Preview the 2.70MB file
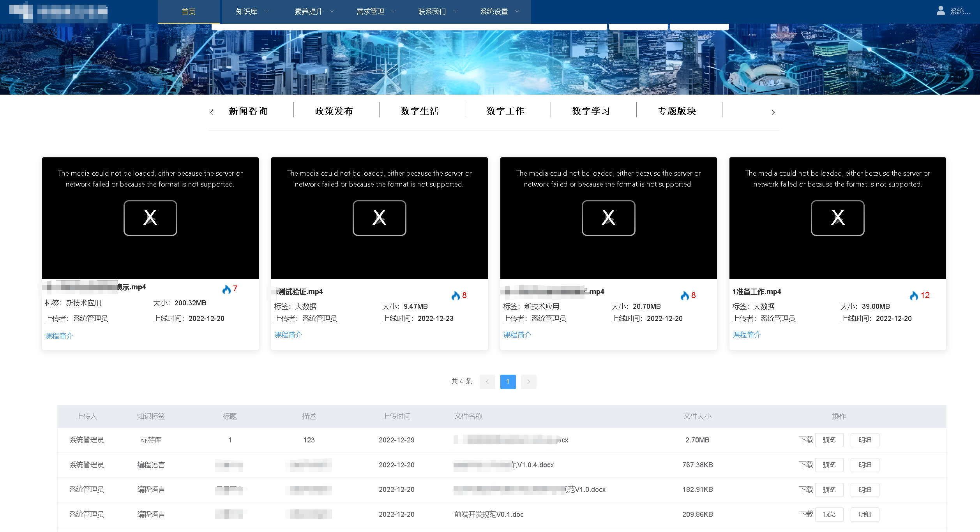Screen dimensions: 980x532 point(829,440)
